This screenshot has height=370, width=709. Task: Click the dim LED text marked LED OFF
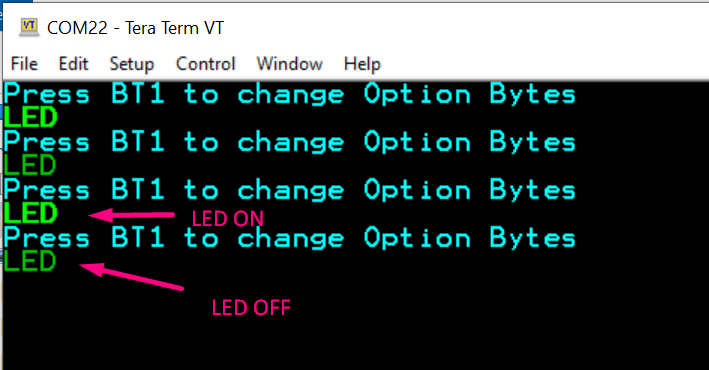[x=30, y=261]
